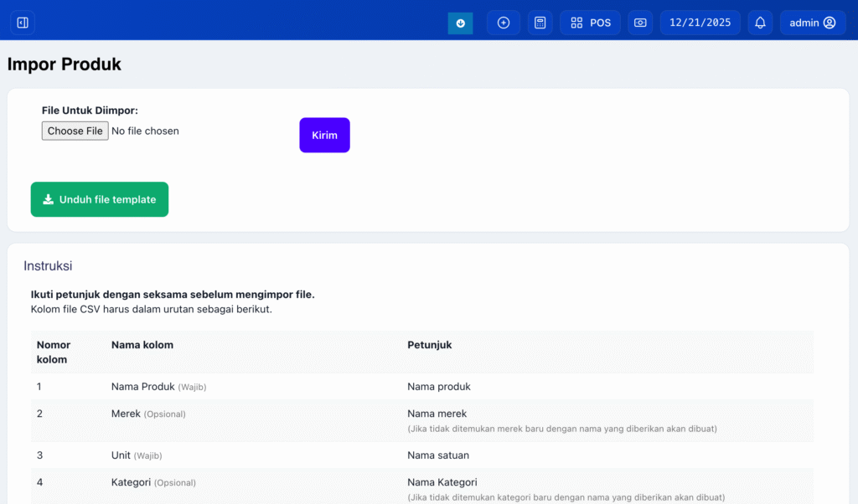Click the Petunjuk column header
The width and height of the screenshot is (858, 504).
click(430, 345)
